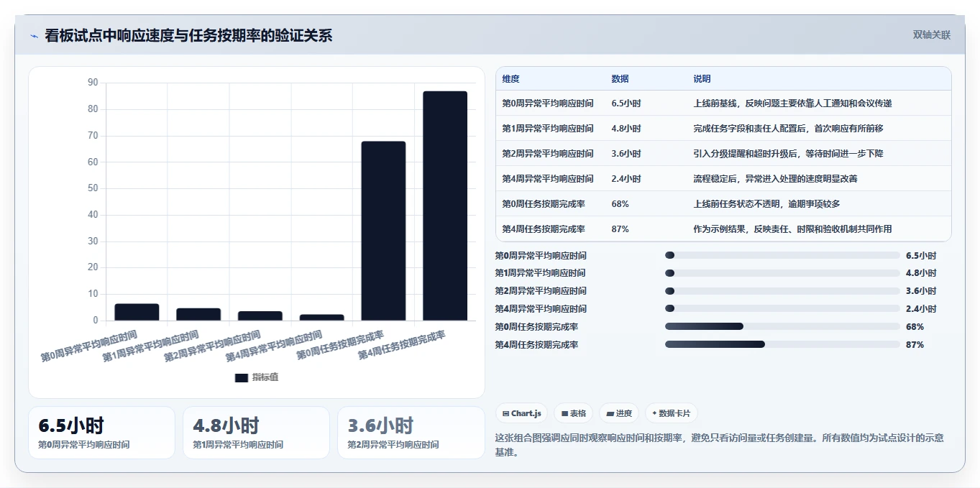Click progress label 第0周任务按期完成率
The height and width of the screenshot is (488, 980).
536,327
